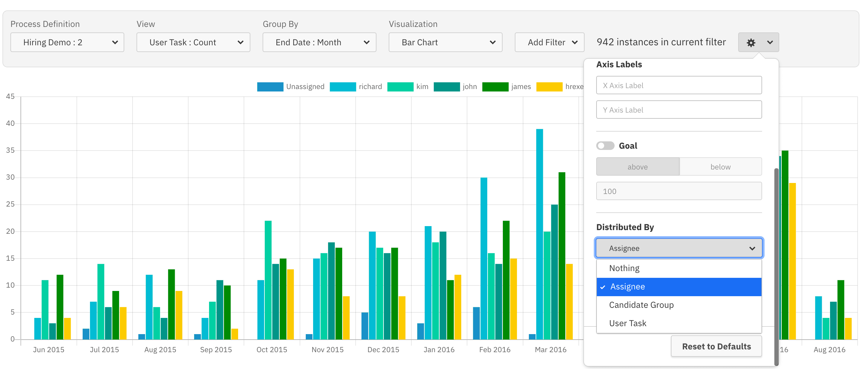This screenshot has width=868, height=369.
Task: Click the Reset to Defaults button
Action: [x=716, y=346]
